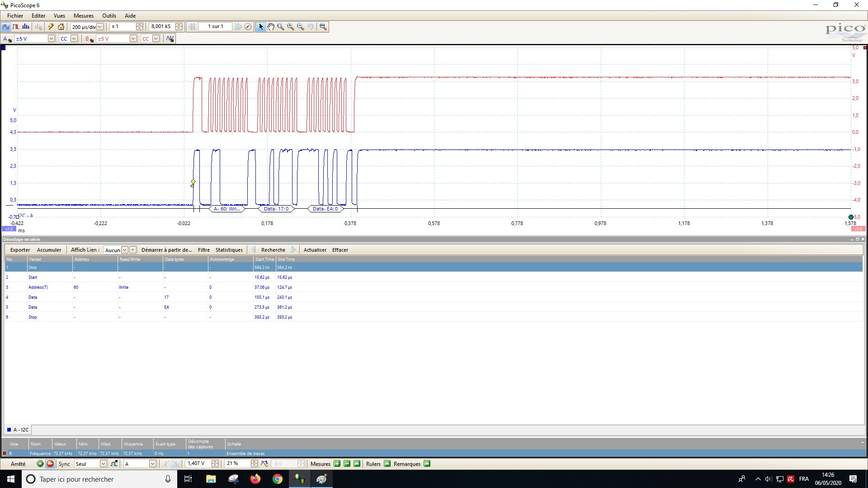The width and height of the screenshot is (868, 488).
Task: Open advanced trigger settings icon
Action: pos(114,464)
